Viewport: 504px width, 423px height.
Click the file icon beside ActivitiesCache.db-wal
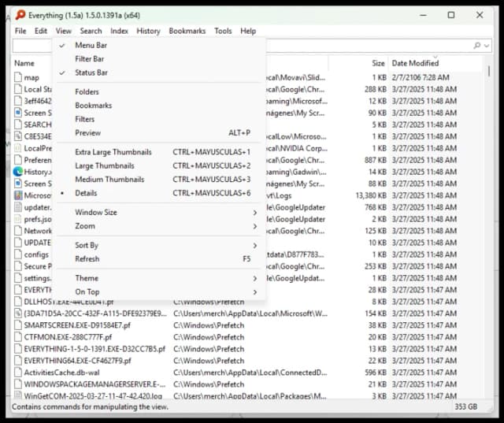point(18,373)
